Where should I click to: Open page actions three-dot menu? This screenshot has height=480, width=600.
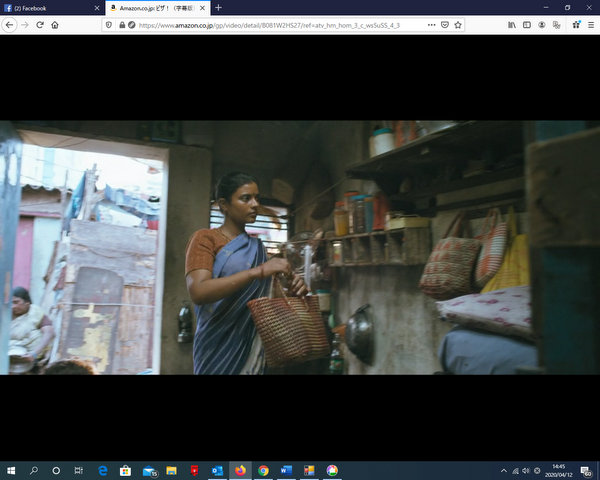pyautogui.click(x=432, y=25)
